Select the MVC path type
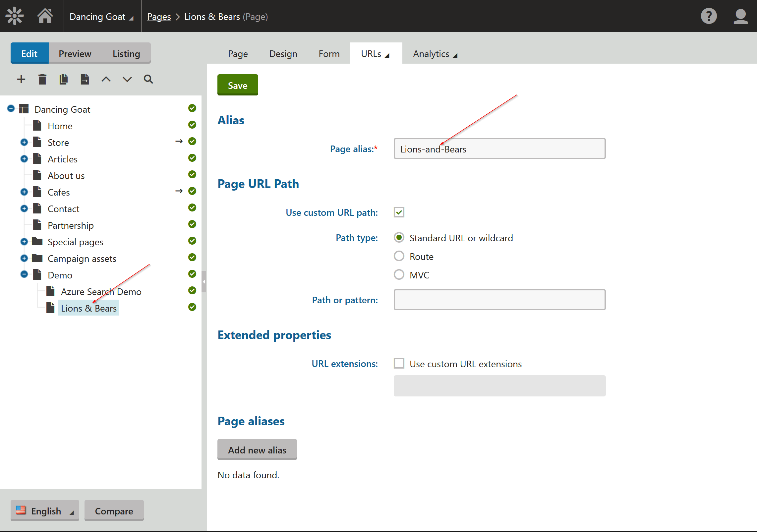757x532 pixels. tap(399, 274)
